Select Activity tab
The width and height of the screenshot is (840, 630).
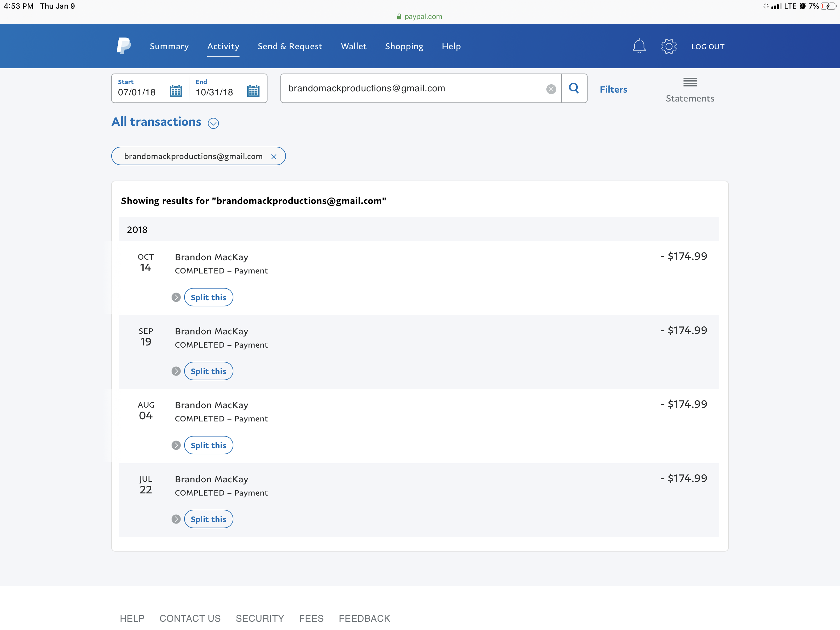[223, 46]
